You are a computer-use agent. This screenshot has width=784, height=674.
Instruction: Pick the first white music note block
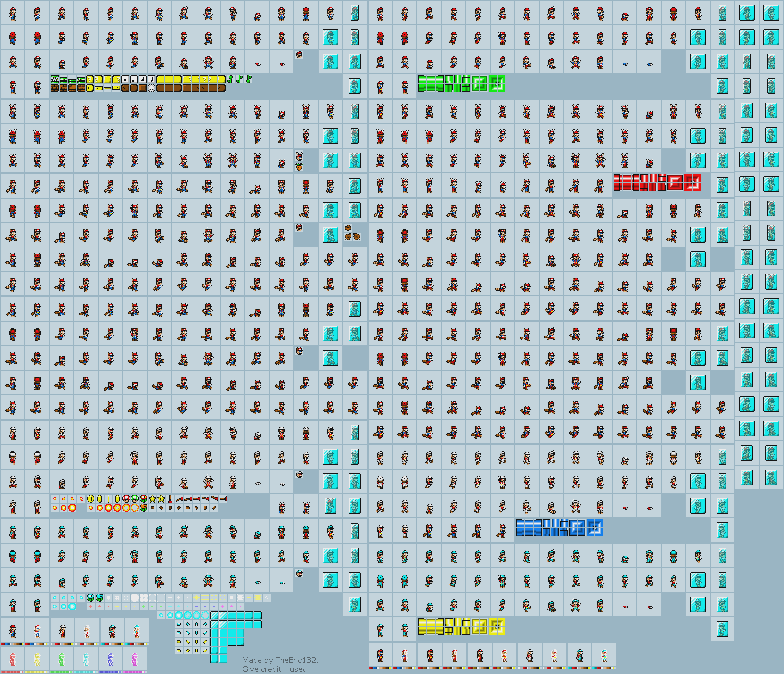point(125,79)
